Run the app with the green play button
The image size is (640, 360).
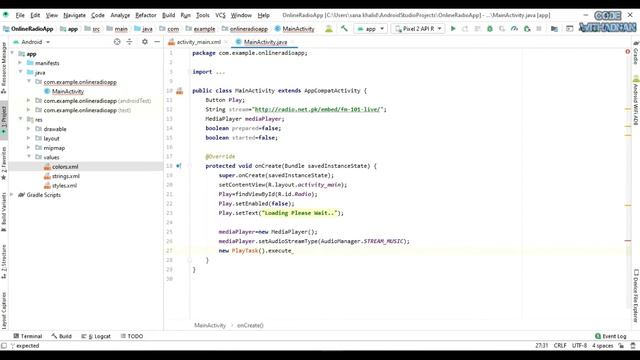pyautogui.click(x=453, y=29)
